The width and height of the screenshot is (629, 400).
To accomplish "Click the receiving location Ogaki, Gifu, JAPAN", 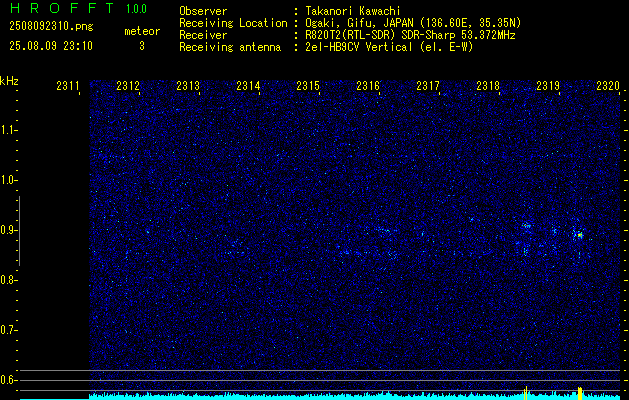I will 359,23.
